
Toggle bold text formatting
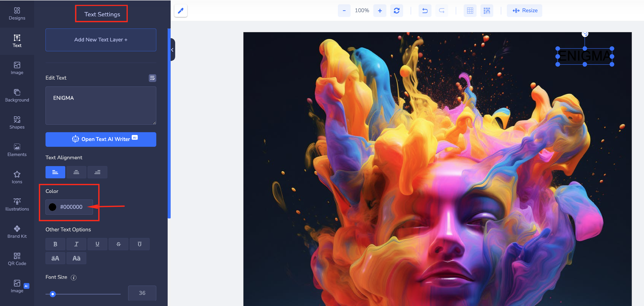55,244
